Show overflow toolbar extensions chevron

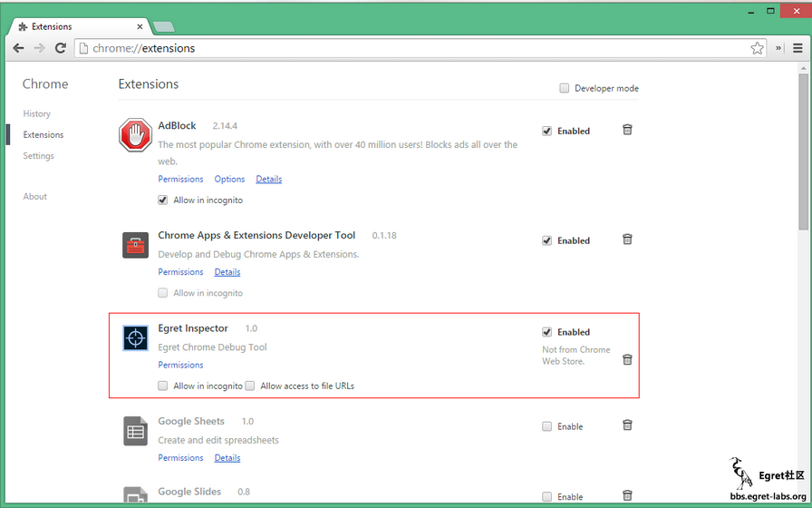778,48
